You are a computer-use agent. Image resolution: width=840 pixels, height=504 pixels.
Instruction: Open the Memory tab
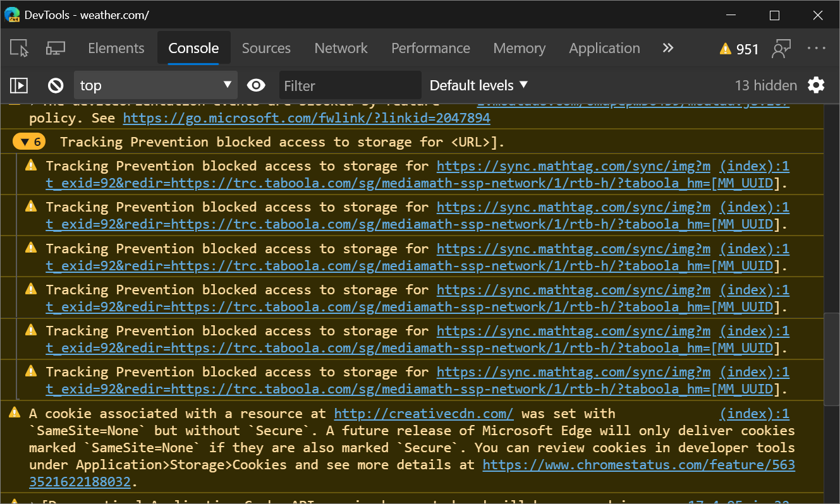pos(520,48)
